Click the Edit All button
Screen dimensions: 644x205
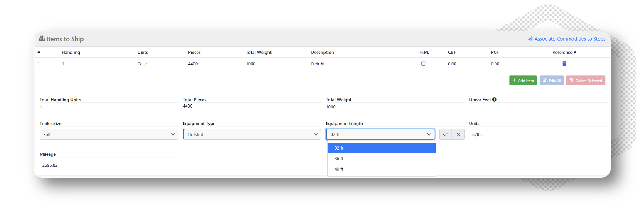[x=551, y=81]
